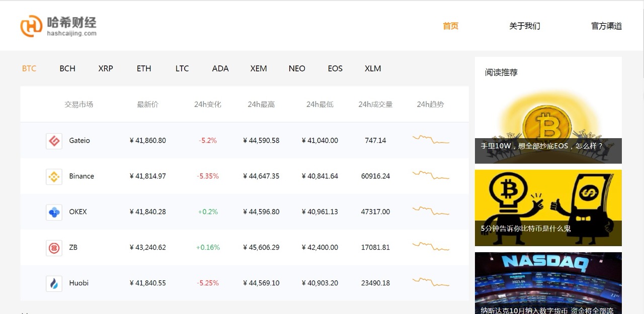Click the Gateio exchange logo icon
The height and width of the screenshot is (314, 644).
click(x=54, y=141)
